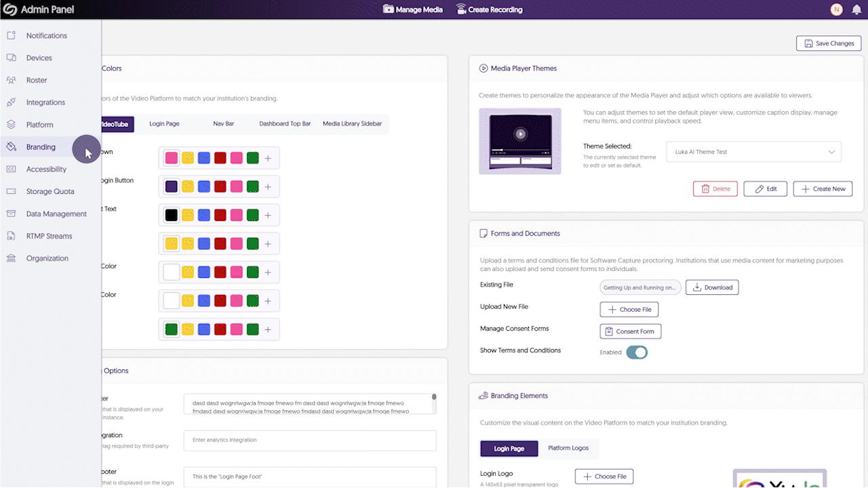This screenshot has height=488, width=868.
Task: Open the user avatar profile icon
Action: 836,9
